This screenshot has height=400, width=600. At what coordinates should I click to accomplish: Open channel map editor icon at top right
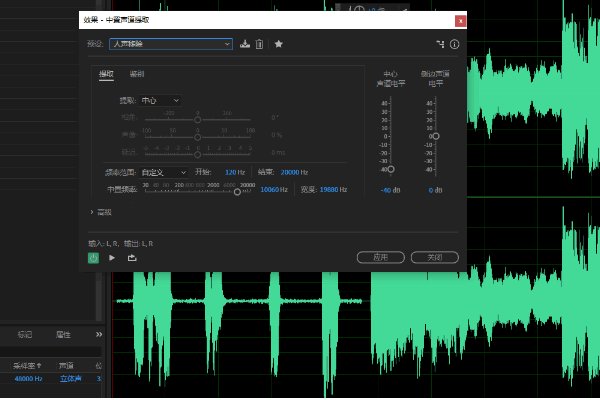[x=439, y=44]
